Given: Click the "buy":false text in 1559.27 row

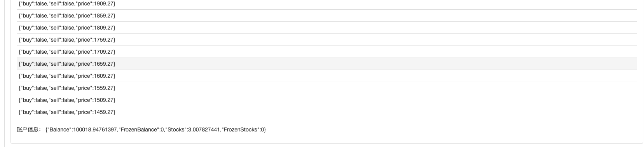Looking at the screenshot, I should 34,88.
